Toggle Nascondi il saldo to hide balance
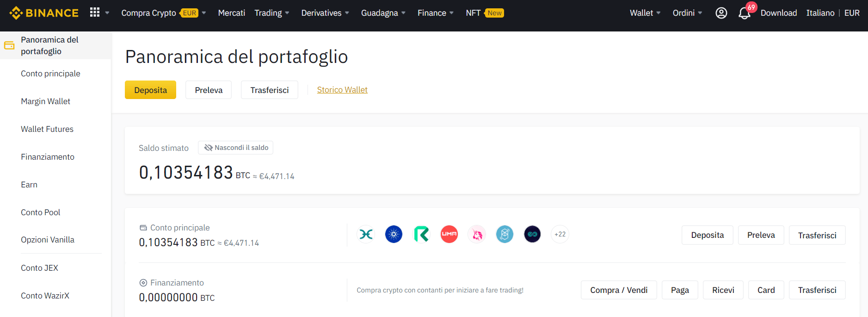Viewport: 868px width, 317px height. click(236, 148)
